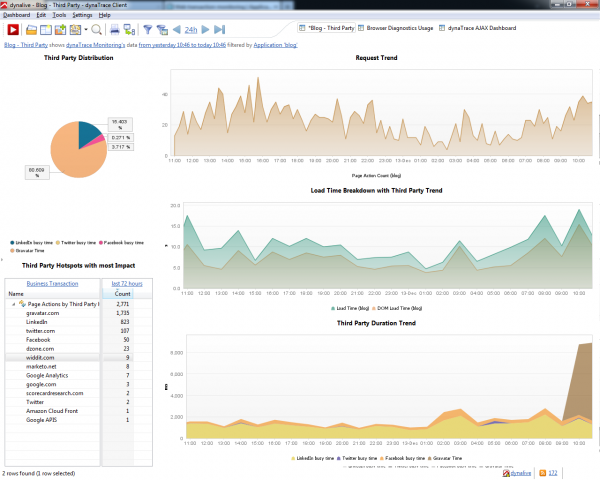This screenshot has height=480, width=600.
Task: Click DOM Load Time (blog) legend entry
Action: click(397, 308)
